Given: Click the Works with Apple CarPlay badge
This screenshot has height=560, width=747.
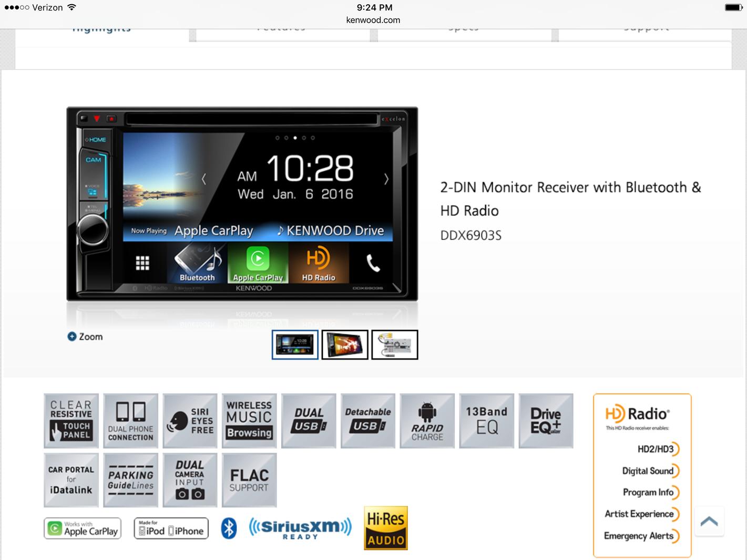Looking at the screenshot, I should (x=83, y=528).
